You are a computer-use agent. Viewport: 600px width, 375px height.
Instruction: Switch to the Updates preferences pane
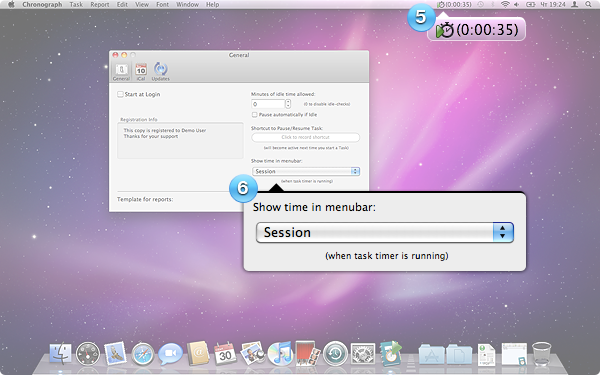pos(161,72)
